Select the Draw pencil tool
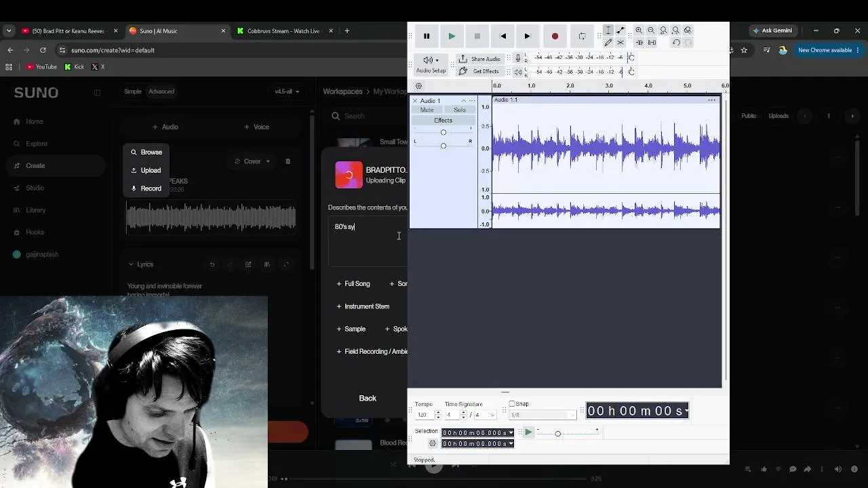The height and width of the screenshot is (488, 868). pyautogui.click(x=608, y=43)
